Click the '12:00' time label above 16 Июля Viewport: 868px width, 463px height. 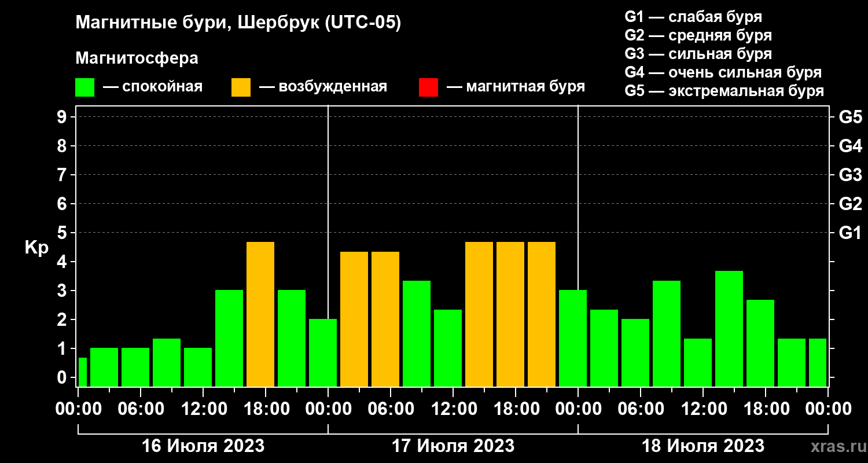pos(203,409)
